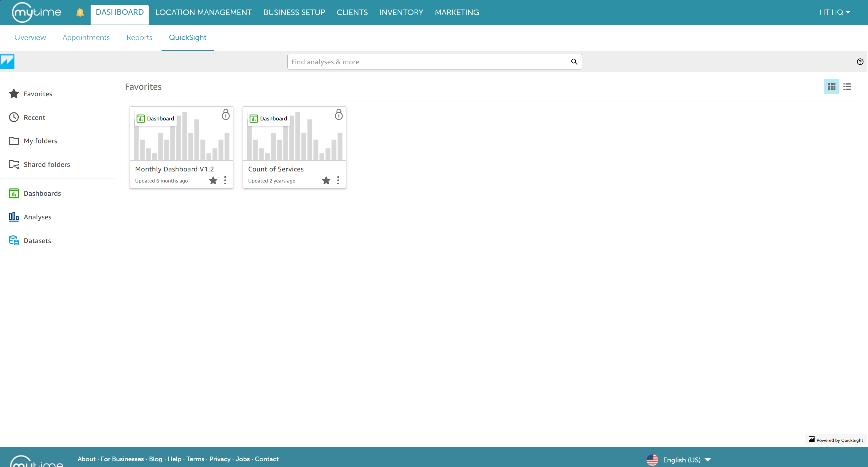Viewport: 868px width, 467px height.
Task: Open the help question mark icon
Action: pos(860,62)
